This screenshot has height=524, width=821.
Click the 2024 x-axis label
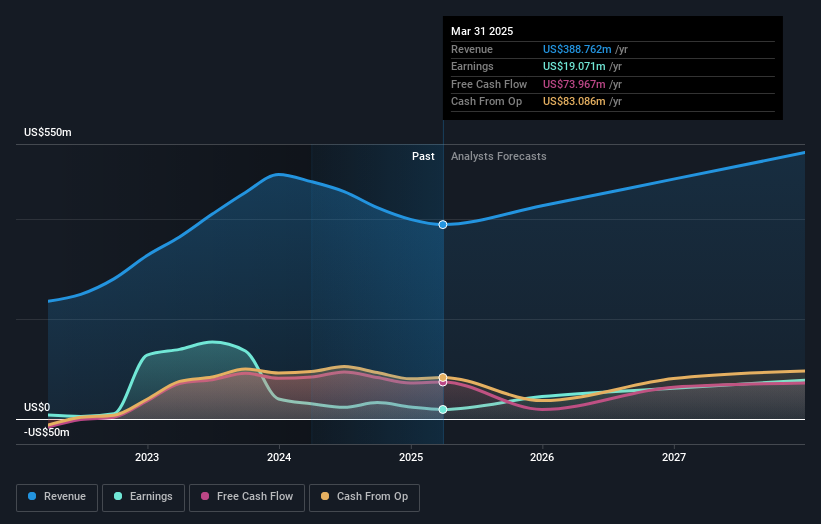click(279, 457)
